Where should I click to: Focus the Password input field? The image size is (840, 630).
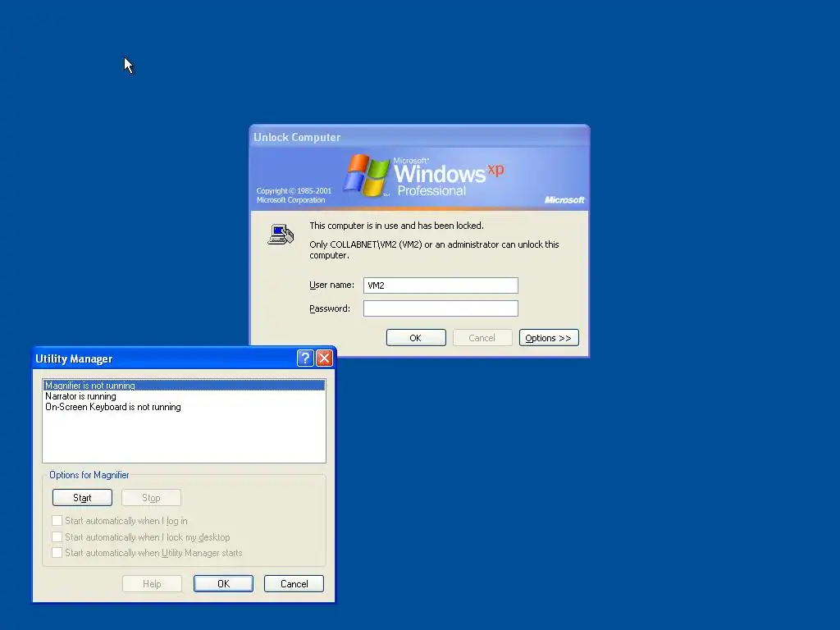tap(441, 308)
